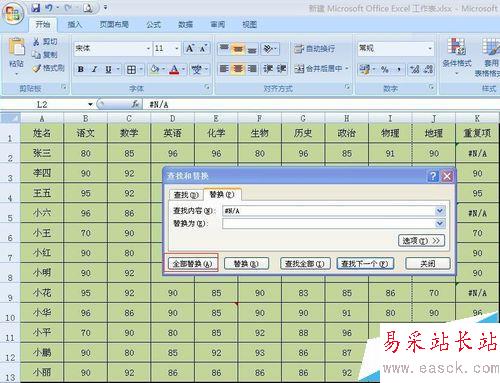Viewport: 500px width, 383px height.
Task: Click the 替换 (Replace) button
Action: (246, 264)
